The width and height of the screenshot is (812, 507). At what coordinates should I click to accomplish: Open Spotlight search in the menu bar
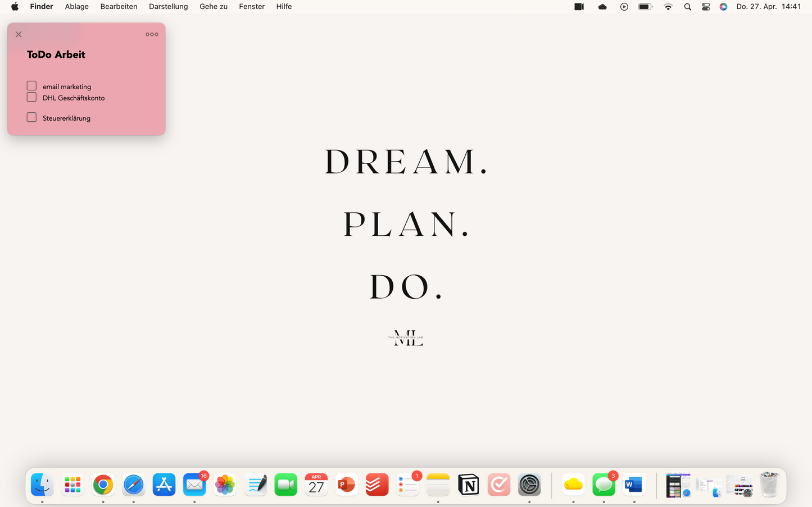(x=687, y=7)
